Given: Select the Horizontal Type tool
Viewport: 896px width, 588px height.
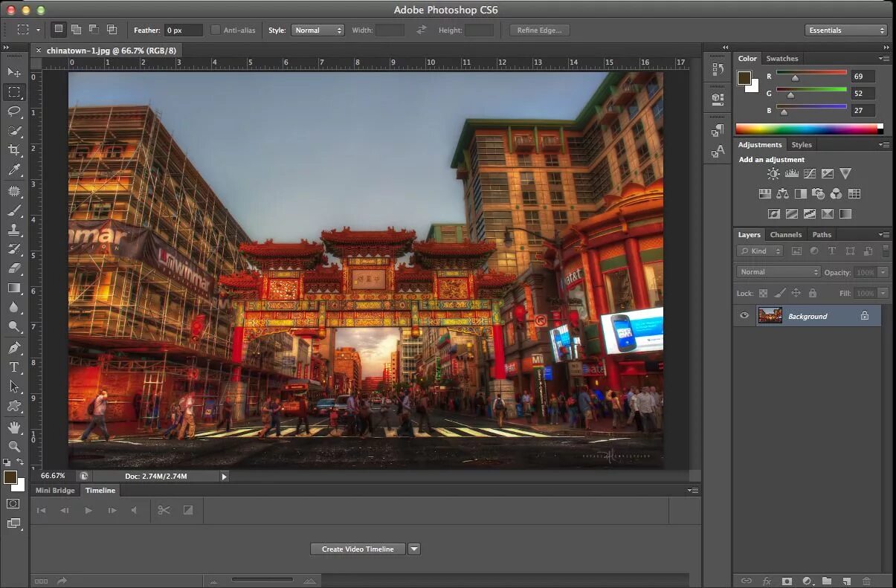Looking at the screenshot, I should 14,367.
